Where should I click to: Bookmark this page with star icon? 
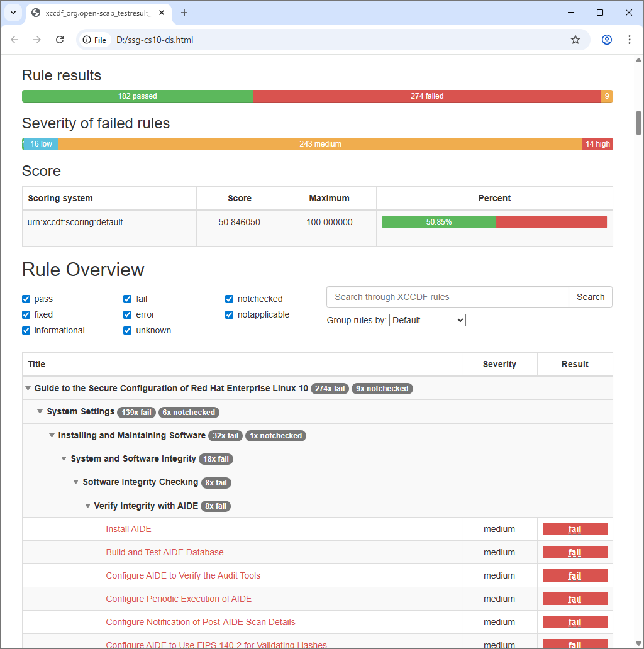point(575,40)
